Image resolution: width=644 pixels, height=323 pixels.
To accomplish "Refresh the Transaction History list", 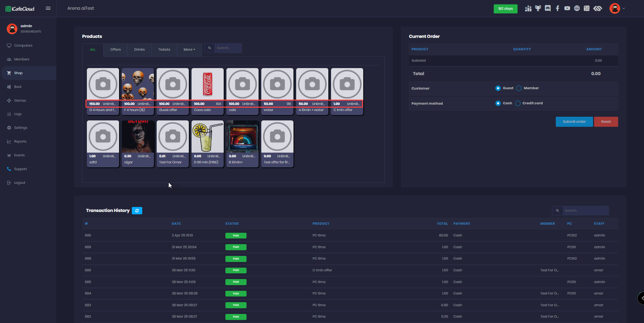I will click(137, 211).
